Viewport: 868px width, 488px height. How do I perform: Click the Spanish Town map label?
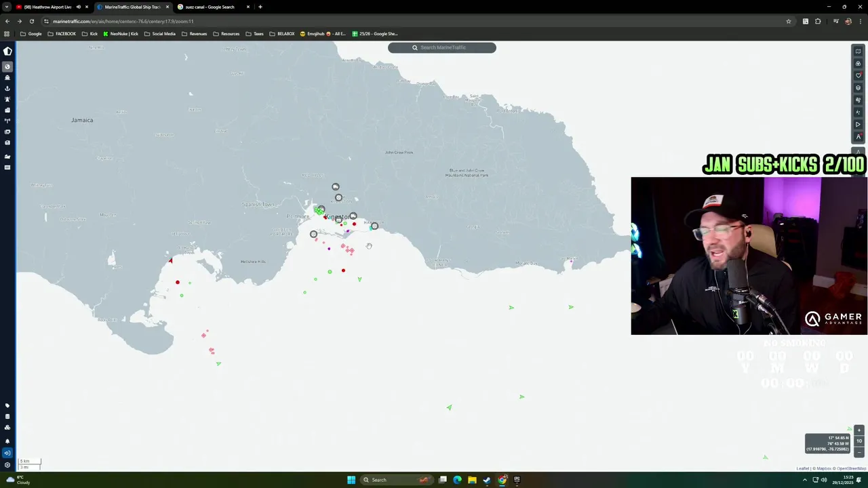258,204
